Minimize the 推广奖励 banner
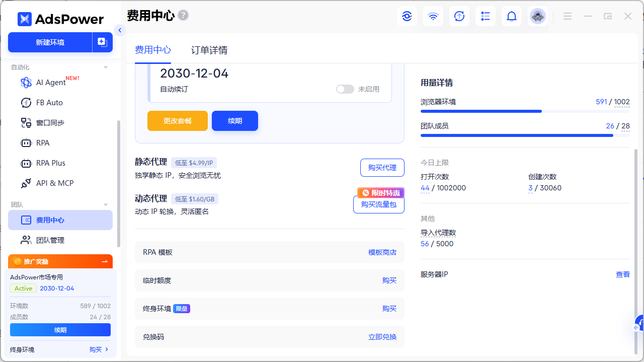Screen dimensions: 644x362 tap(105, 261)
